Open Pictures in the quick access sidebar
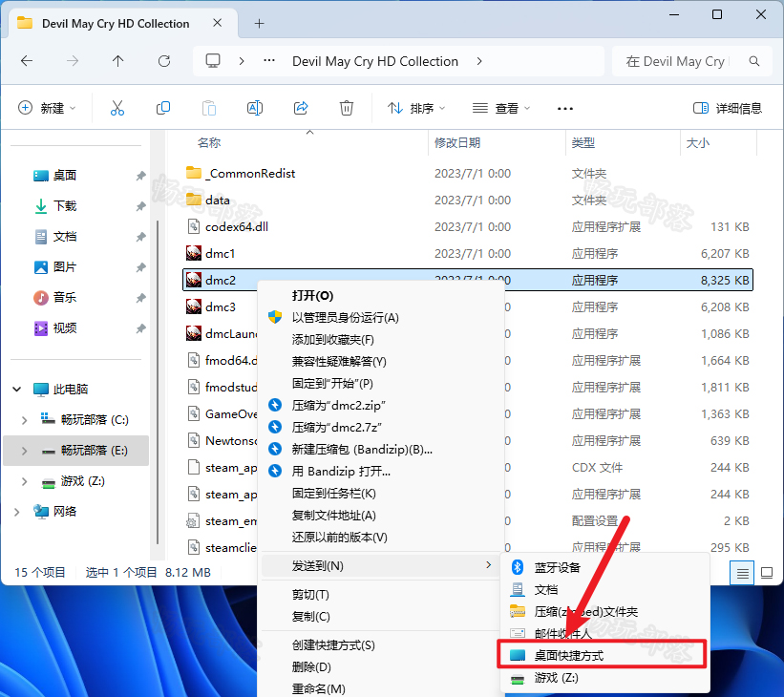Image resolution: width=784 pixels, height=697 pixels. coord(65,267)
